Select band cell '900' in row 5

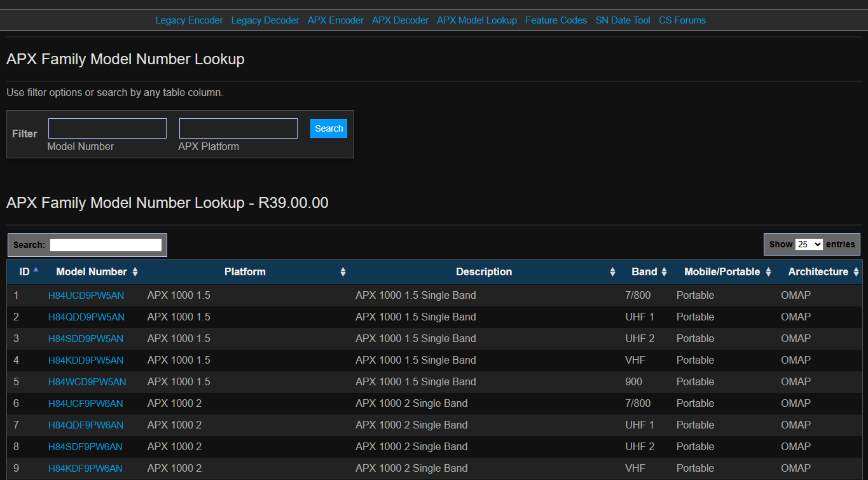click(634, 381)
